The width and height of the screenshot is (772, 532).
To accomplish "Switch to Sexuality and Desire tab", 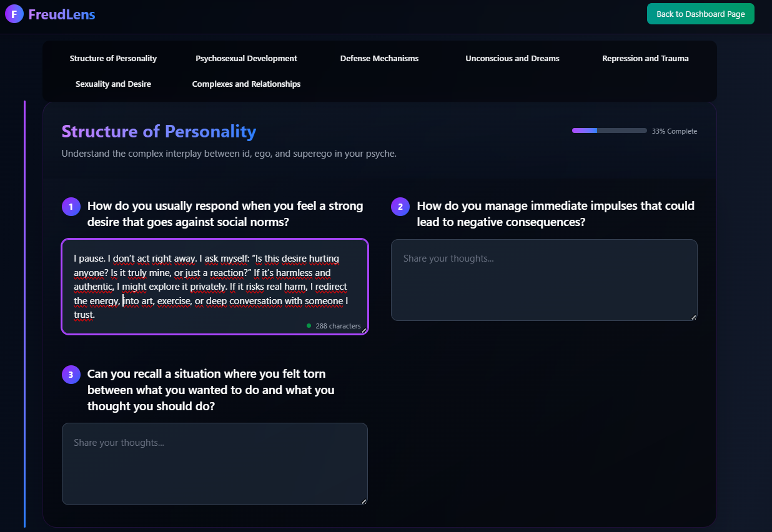I will click(113, 84).
